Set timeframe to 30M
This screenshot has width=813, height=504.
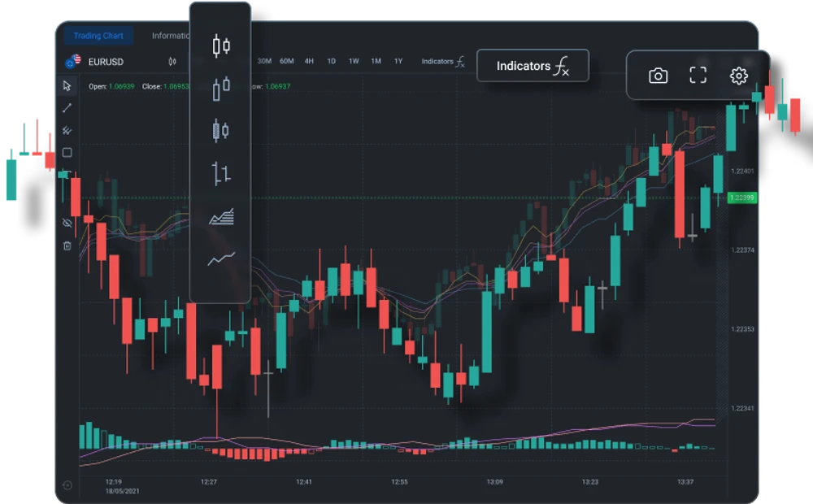pyautogui.click(x=264, y=61)
